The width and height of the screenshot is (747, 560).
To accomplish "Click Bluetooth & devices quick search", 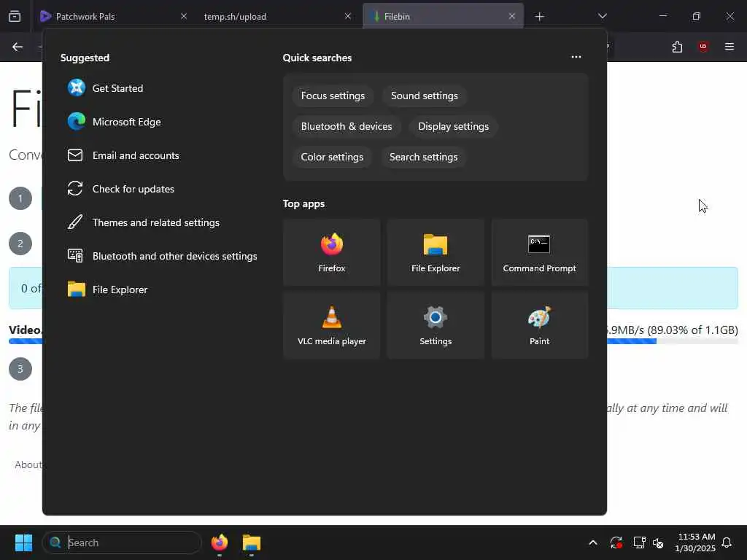I will pos(347,126).
